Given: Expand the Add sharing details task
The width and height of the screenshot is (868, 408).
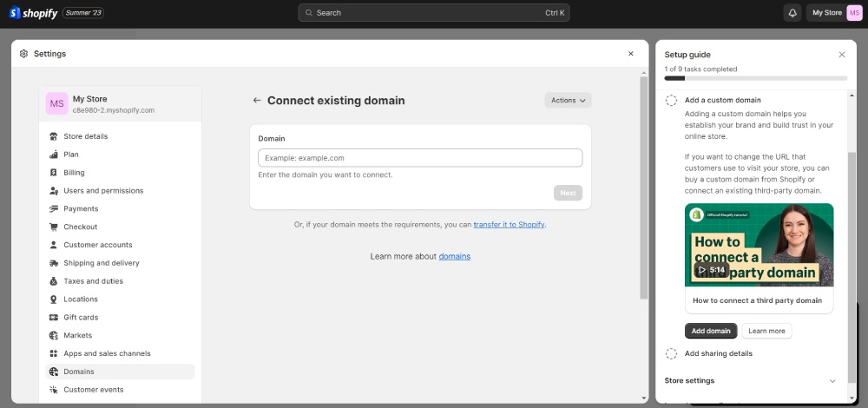Looking at the screenshot, I should [x=719, y=354].
